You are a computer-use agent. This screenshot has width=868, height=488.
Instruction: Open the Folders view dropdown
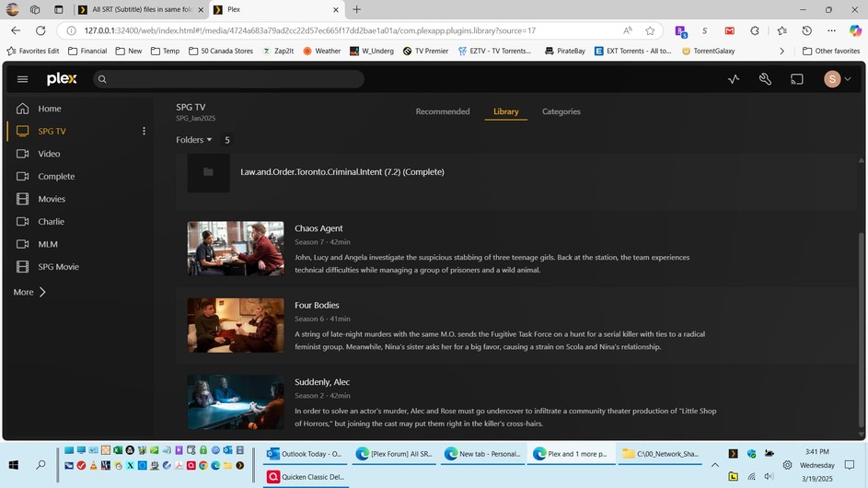point(193,140)
